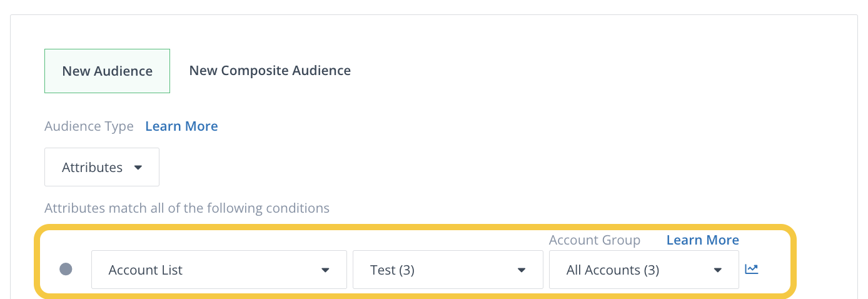868x299 pixels.
Task: Open the Attributes audience type dropdown
Action: 102,167
